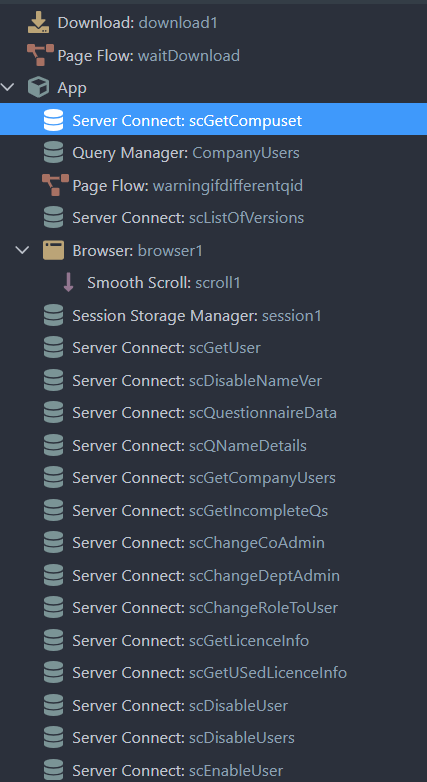
Task: Click the scGetCompuset database icon
Action: (53, 120)
